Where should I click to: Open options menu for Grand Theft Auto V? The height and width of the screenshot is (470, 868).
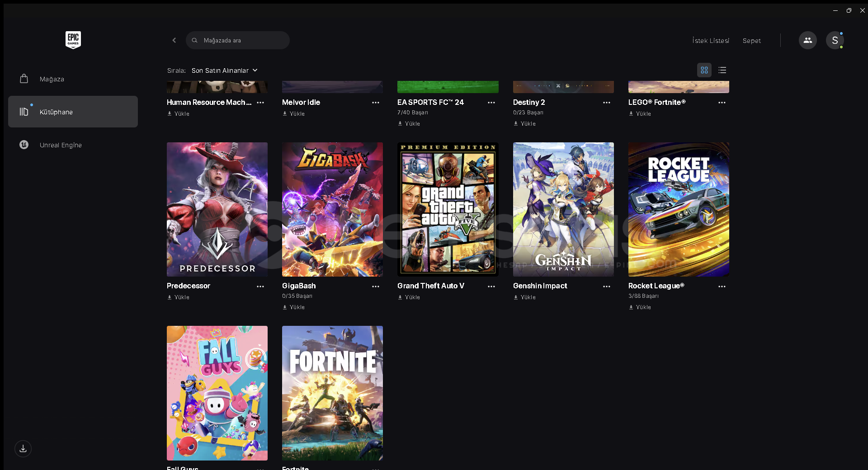[x=491, y=287]
